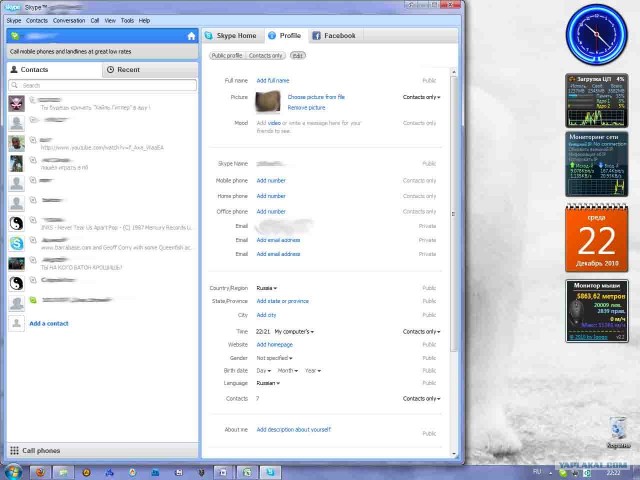Select the contact saying "ТЫ НА КОГО БАТОН КРОШИШЬ?"
640x480 pixels.
(102, 264)
